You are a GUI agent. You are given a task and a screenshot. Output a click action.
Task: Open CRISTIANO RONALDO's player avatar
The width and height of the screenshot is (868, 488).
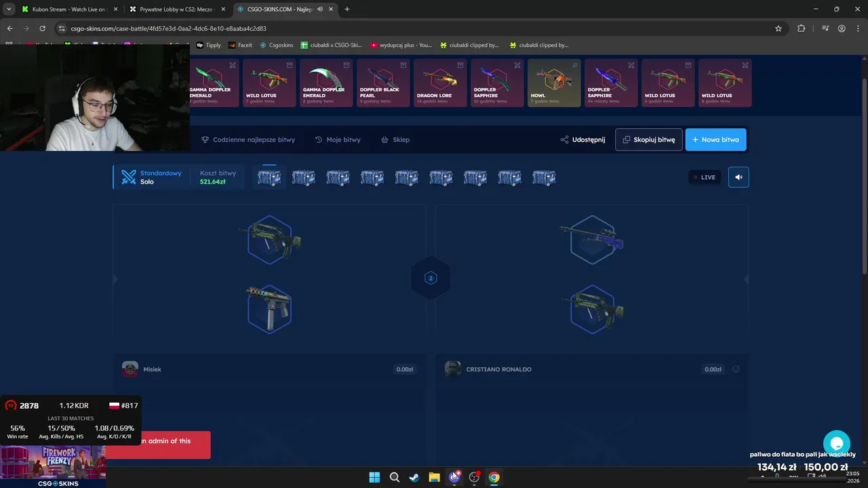coord(453,369)
